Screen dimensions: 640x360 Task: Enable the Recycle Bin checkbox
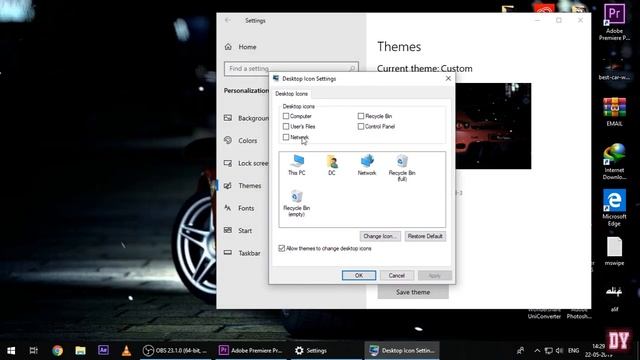[x=361, y=116]
